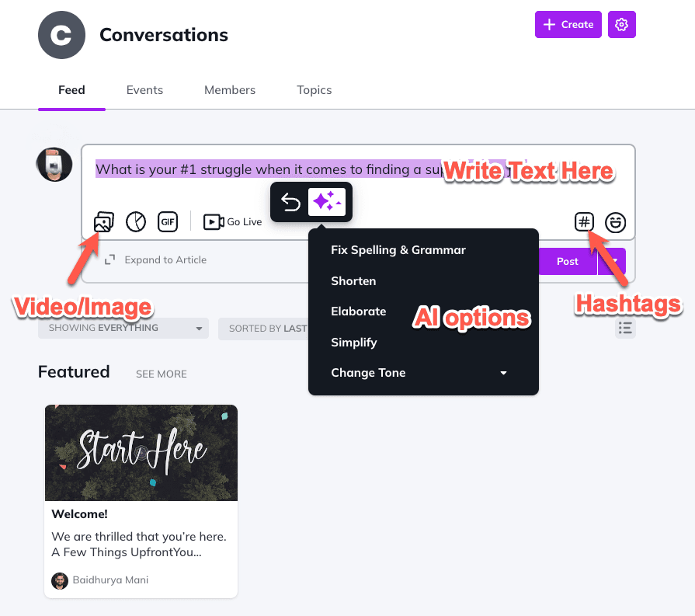Click the Create button
Screen dimensions: 695x616
click(568, 24)
